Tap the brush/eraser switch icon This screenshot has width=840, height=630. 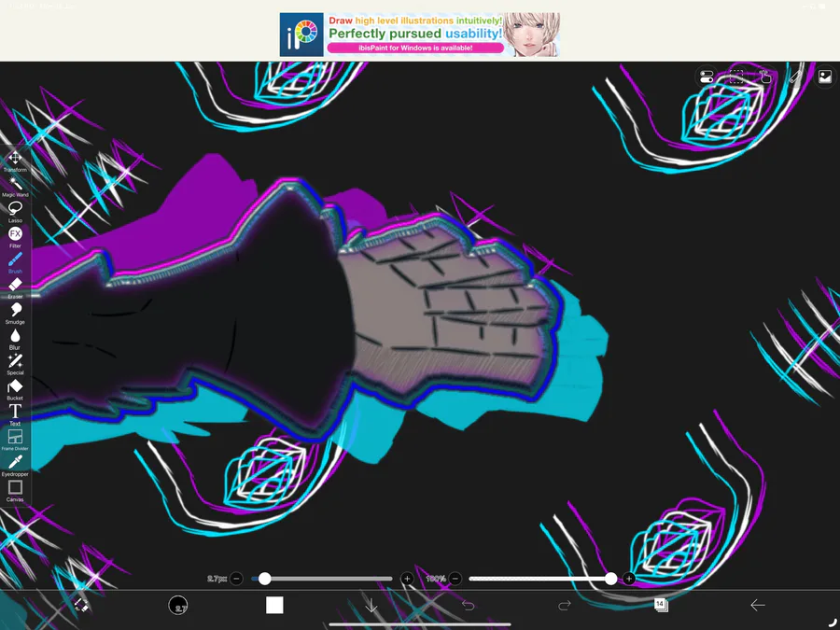[x=81, y=605]
